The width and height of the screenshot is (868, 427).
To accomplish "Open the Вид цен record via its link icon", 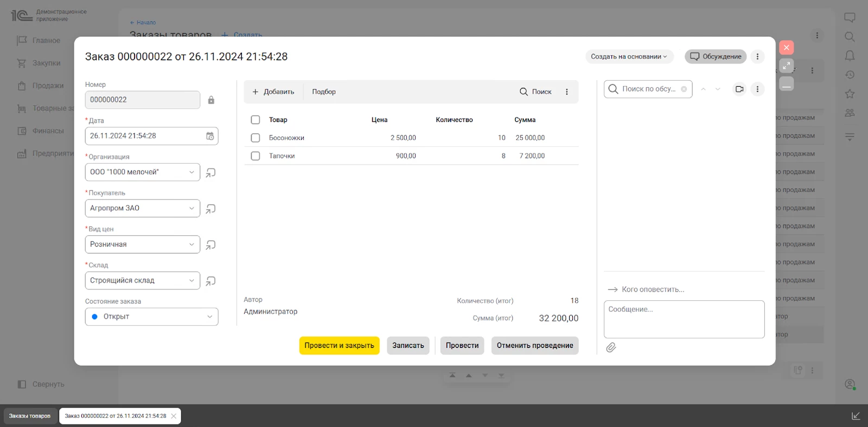I will click(211, 245).
